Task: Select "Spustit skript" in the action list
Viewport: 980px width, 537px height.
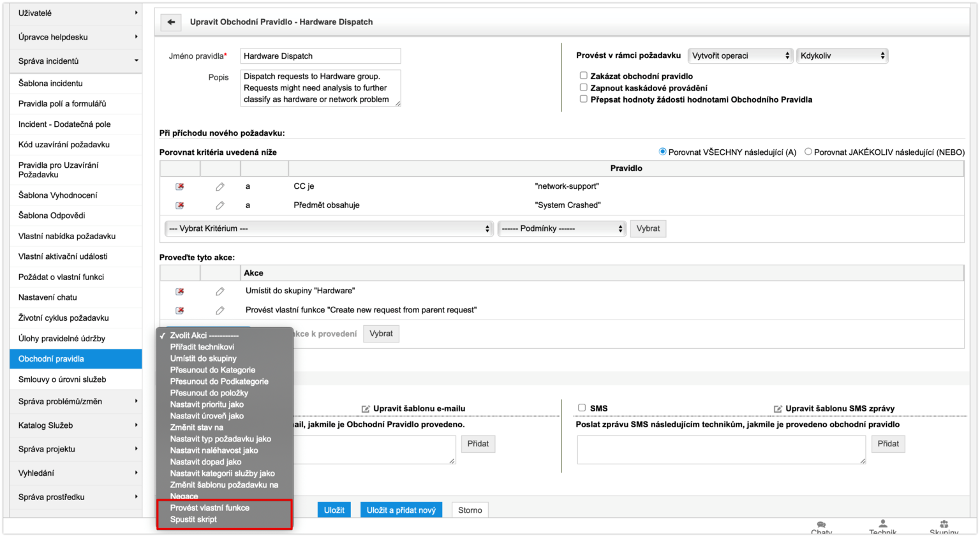Action: [193, 519]
